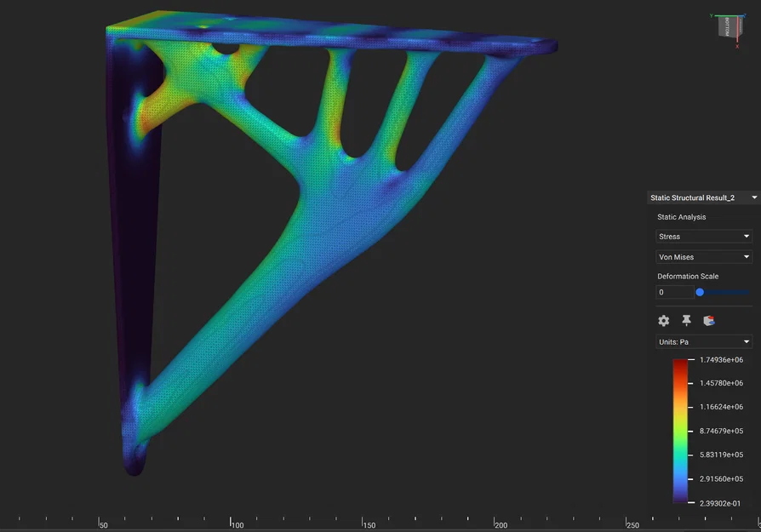Click the green Y axis of the view cube
The image size is (761, 532).
712,15
